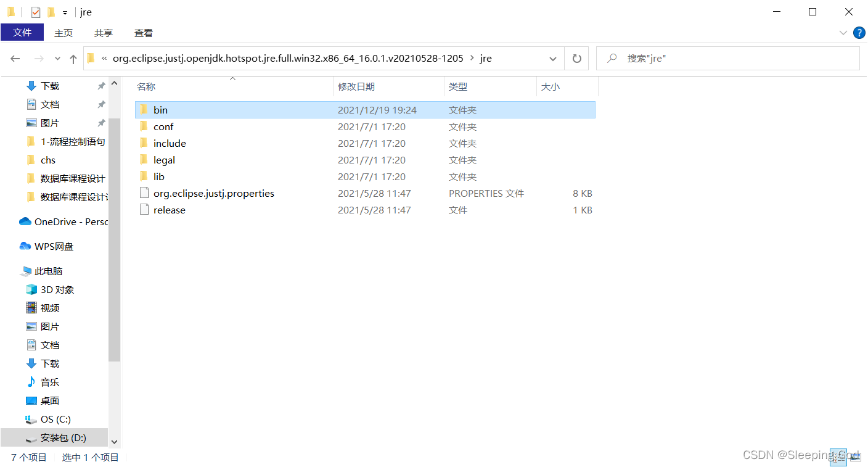Screen dimensions: 868x467
Task: Select the conf folder icon
Action: pos(144,126)
